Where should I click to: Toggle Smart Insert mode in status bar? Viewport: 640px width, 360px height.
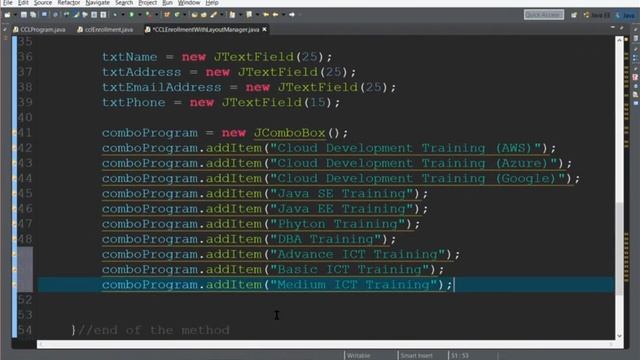point(416,356)
